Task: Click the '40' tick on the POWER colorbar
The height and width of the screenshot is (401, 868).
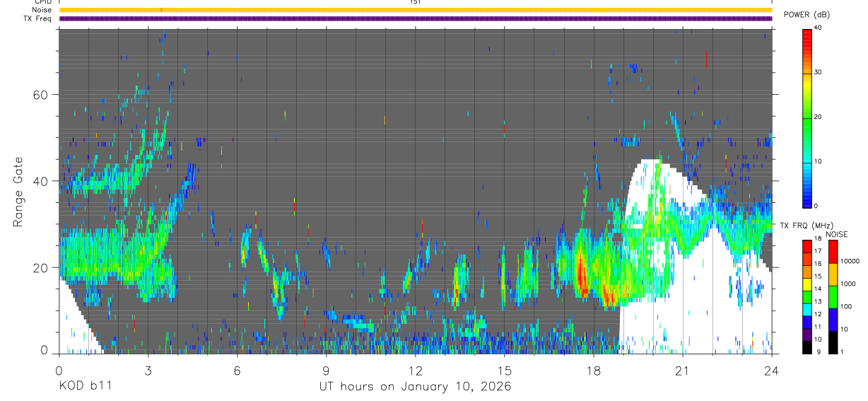Action: click(818, 28)
